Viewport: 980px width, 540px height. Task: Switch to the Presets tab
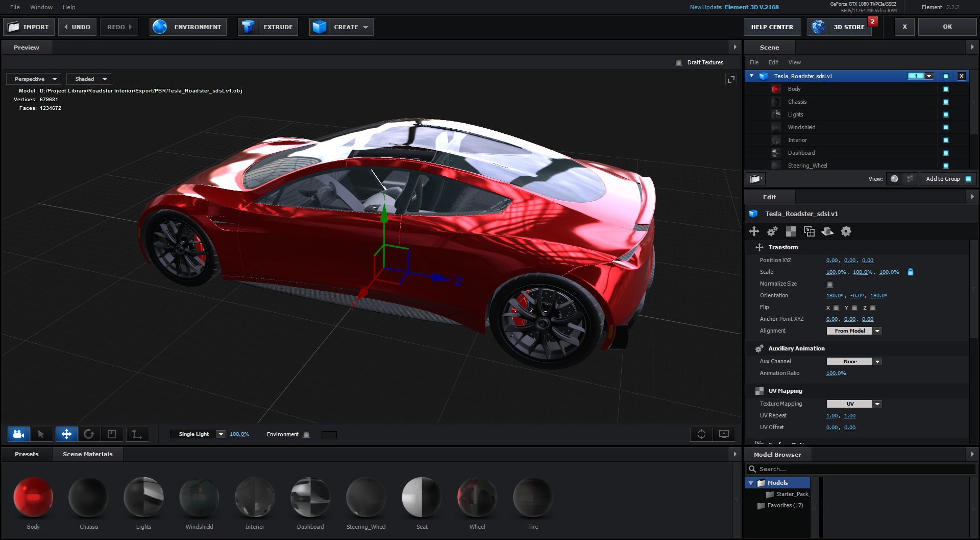pos(27,454)
